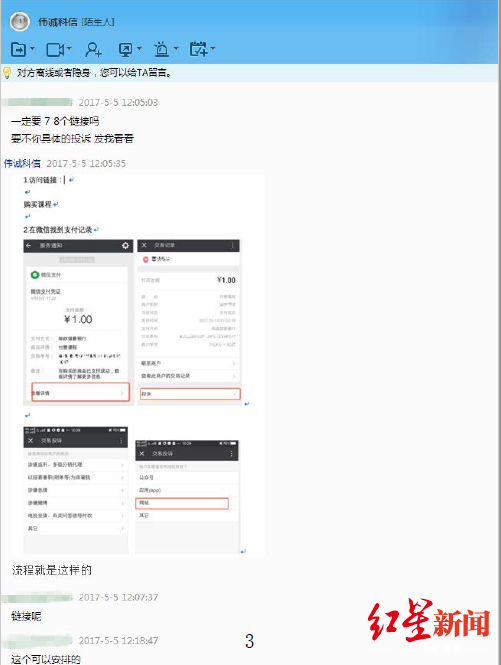Click the calendar plus toolbar icon
This screenshot has height=665, width=501.
pos(198,49)
